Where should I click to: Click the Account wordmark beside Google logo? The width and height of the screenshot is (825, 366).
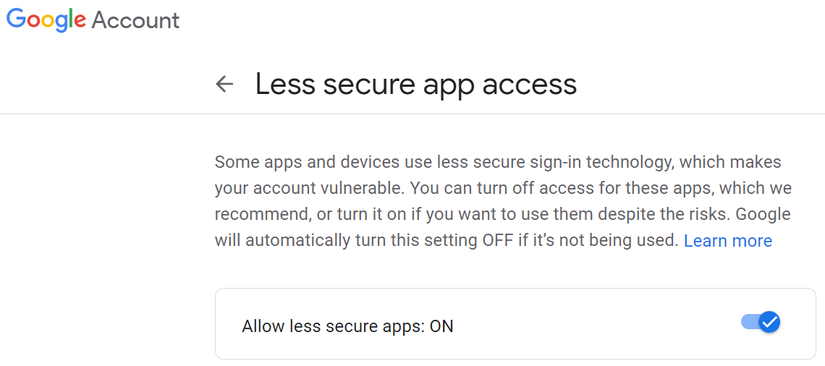[x=136, y=21]
